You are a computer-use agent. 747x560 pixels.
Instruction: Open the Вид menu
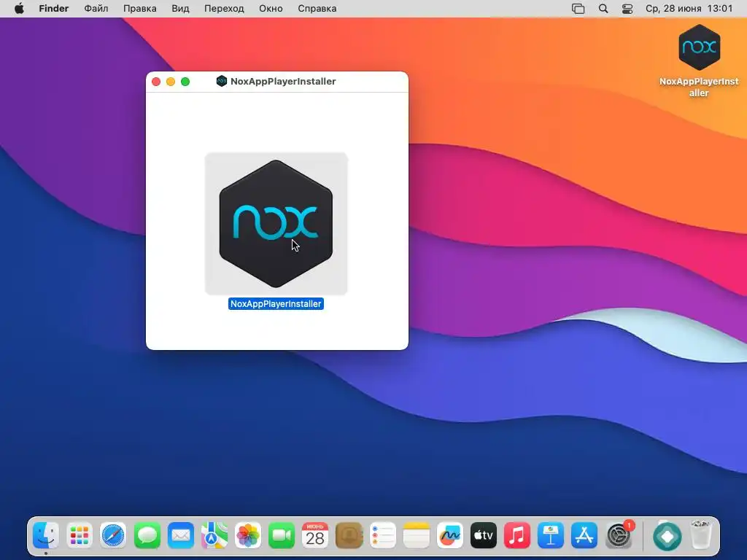(181, 9)
